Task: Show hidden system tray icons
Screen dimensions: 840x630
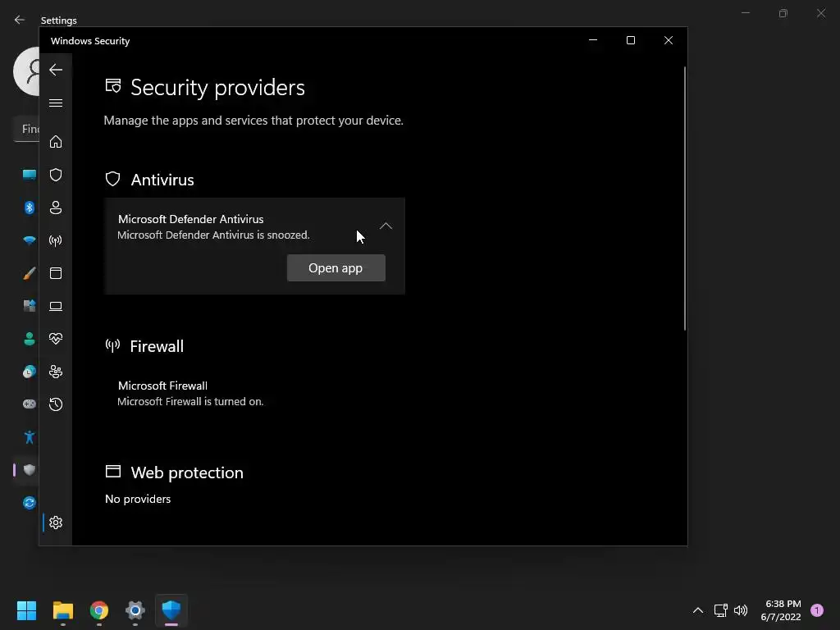Action: pos(698,610)
